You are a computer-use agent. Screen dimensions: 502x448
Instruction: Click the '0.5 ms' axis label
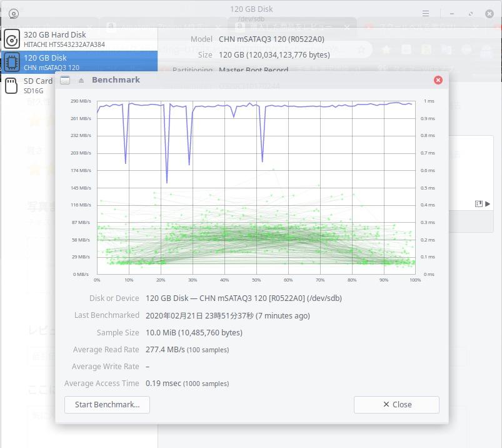(428, 188)
